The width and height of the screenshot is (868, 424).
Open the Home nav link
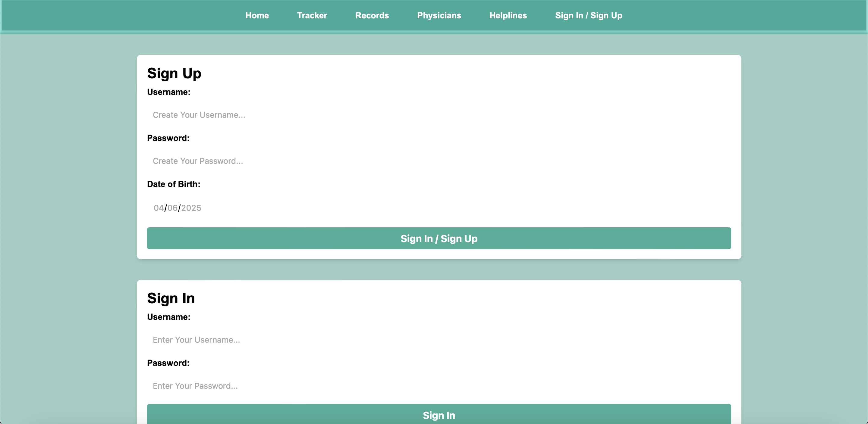[x=257, y=15]
